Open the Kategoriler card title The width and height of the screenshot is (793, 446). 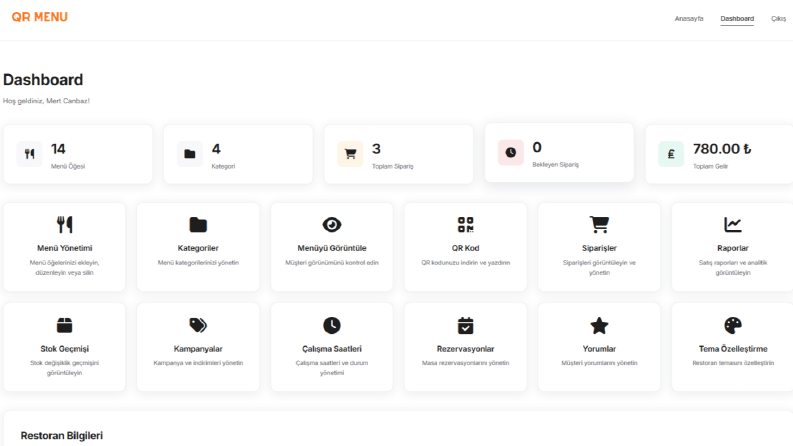point(198,248)
